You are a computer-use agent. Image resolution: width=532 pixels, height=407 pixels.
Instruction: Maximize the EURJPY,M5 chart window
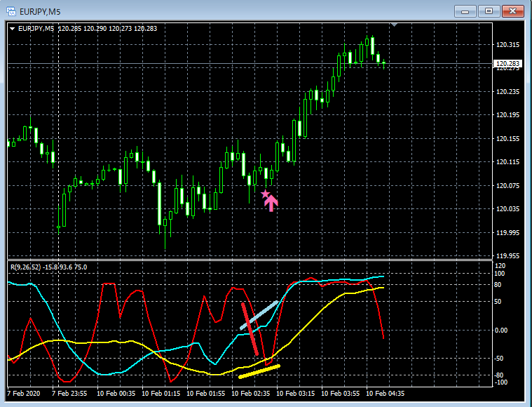pos(489,11)
